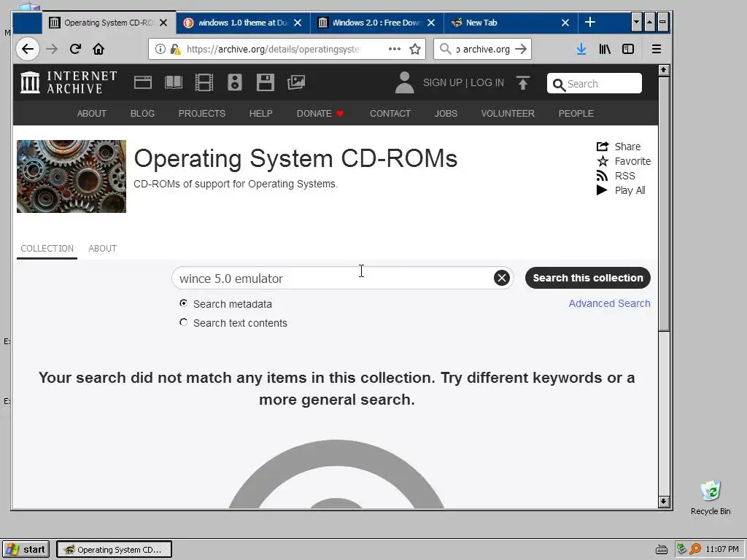Viewport: 747px width, 560px height.
Task: Open the COLLECTION tab
Action: coord(47,249)
